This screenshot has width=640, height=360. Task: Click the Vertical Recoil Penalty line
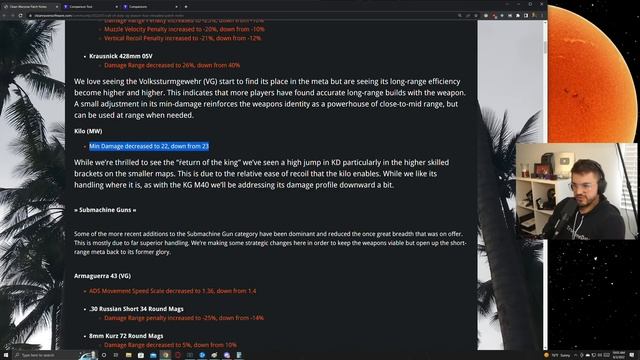point(182,38)
